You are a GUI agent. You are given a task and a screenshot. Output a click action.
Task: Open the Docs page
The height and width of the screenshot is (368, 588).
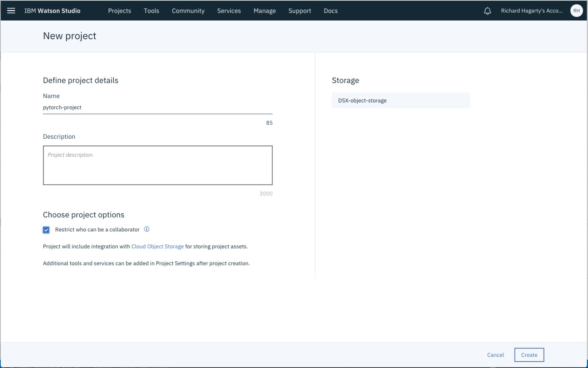tap(330, 11)
